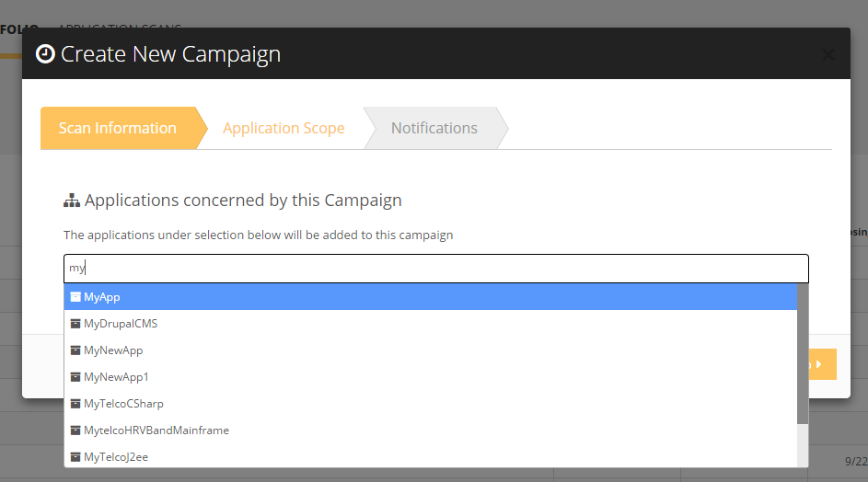Select MyApp from the suggestions list

click(102, 297)
